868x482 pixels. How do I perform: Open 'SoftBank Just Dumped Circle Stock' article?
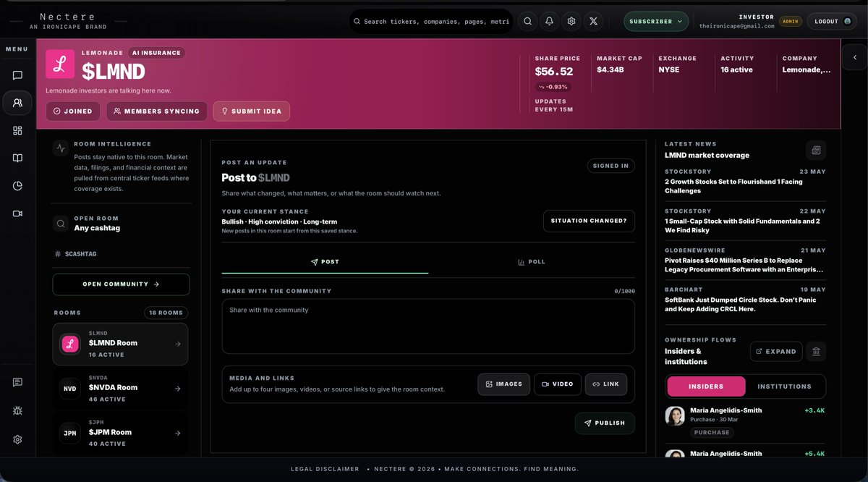[740, 304]
